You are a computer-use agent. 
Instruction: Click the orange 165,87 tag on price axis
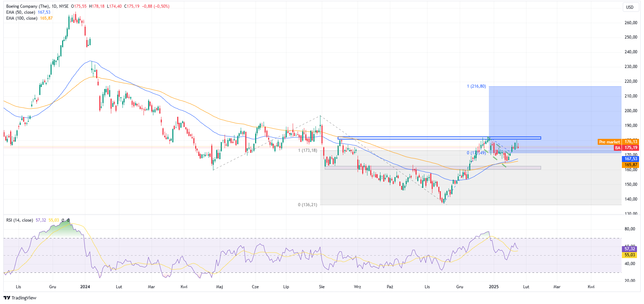pos(631,165)
